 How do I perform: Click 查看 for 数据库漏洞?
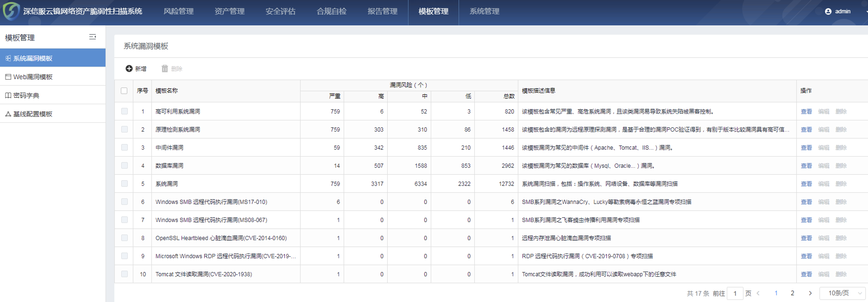(x=806, y=166)
